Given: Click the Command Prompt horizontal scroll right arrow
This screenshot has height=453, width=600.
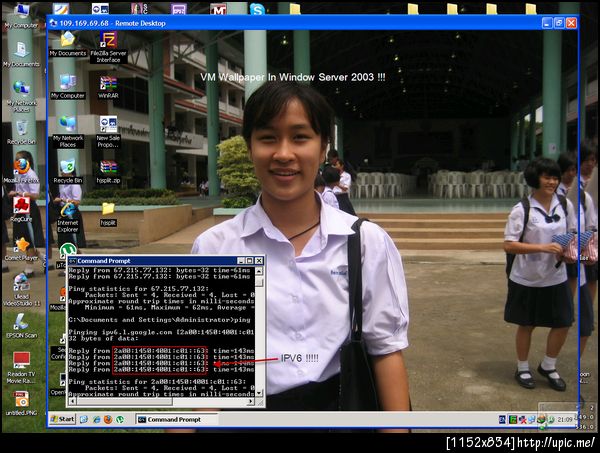Looking at the screenshot, I should pyautogui.click(x=250, y=401).
